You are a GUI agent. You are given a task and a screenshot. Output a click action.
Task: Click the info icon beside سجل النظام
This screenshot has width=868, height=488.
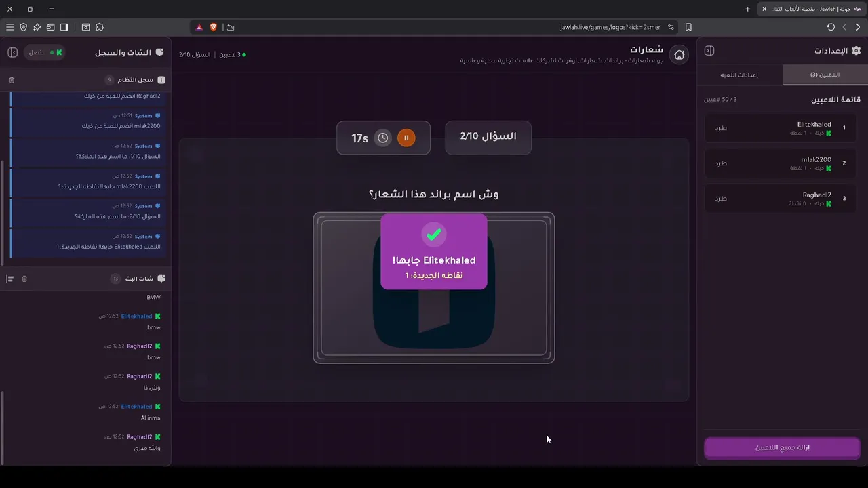(x=161, y=80)
